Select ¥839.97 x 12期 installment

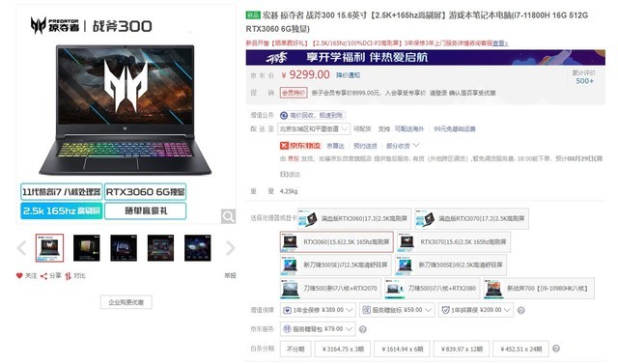coord(462,349)
